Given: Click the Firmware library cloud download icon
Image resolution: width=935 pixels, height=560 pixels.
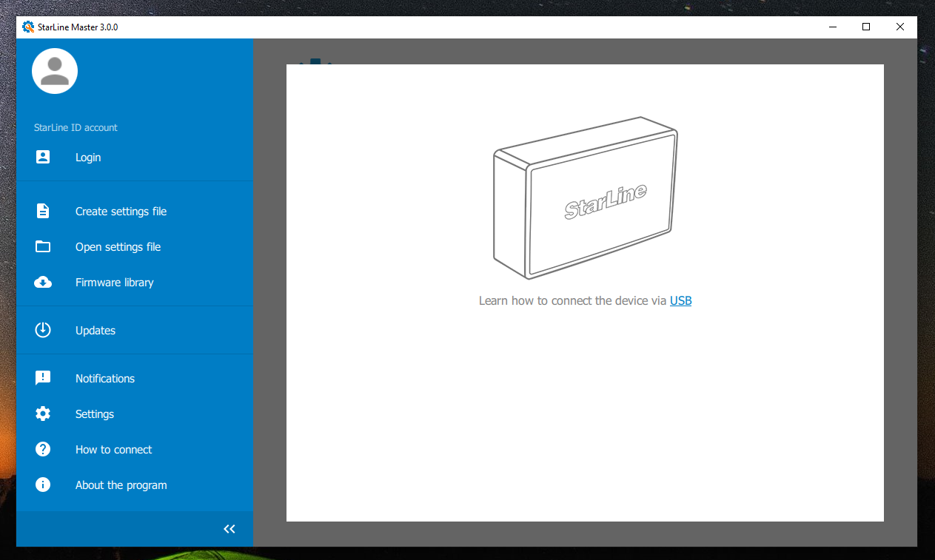Looking at the screenshot, I should coord(43,282).
